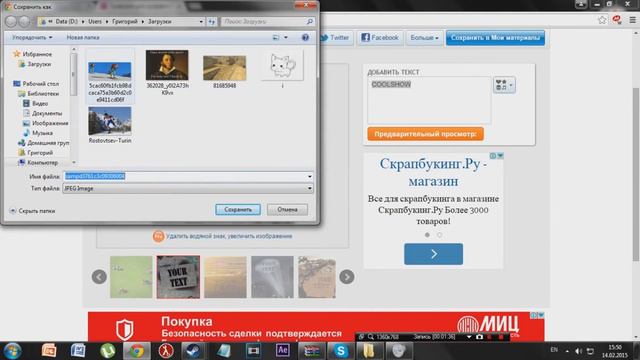
Task: Click the Сохранить button in save dialog
Action: 238,209
